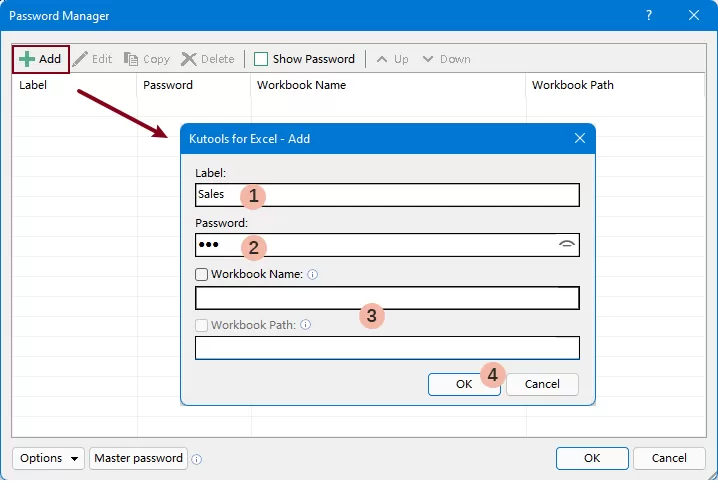718x482 pixels.
Task: Move entry Up in toolbar
Action: coord(392,59)
